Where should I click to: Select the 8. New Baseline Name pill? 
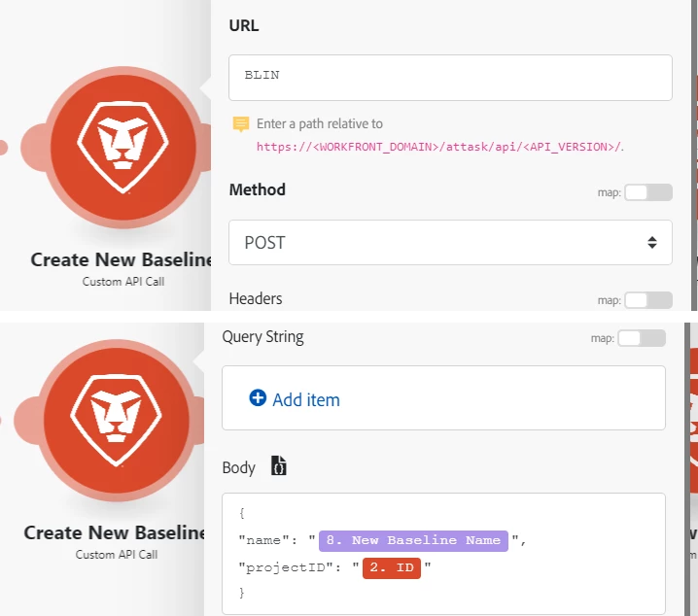pyautogui.click(x=413, y=541)
